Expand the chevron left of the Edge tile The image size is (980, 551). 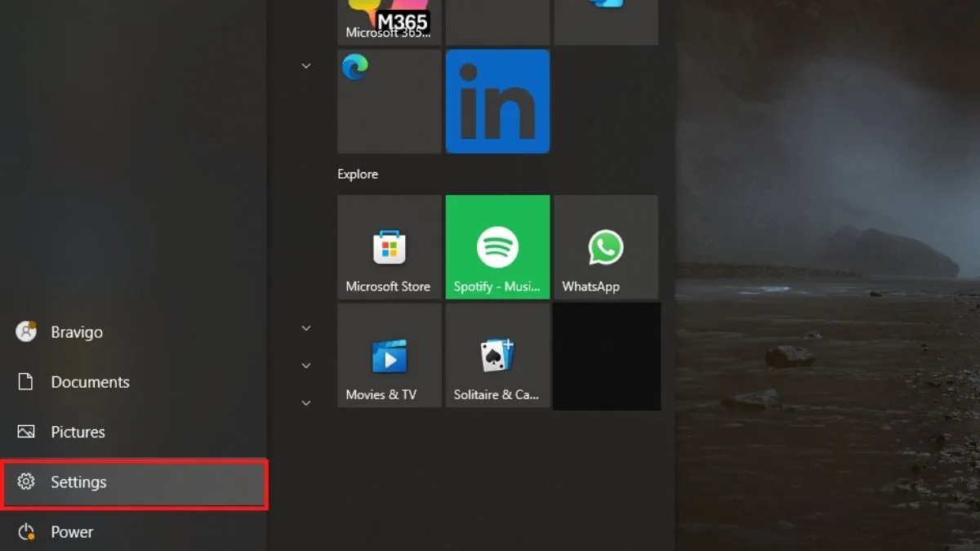point(306,66)
